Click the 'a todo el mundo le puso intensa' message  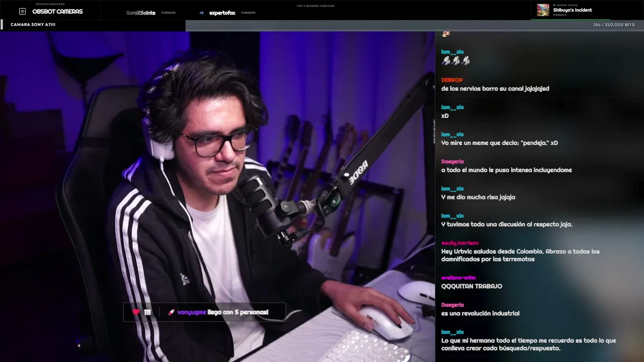coord(507,170)
